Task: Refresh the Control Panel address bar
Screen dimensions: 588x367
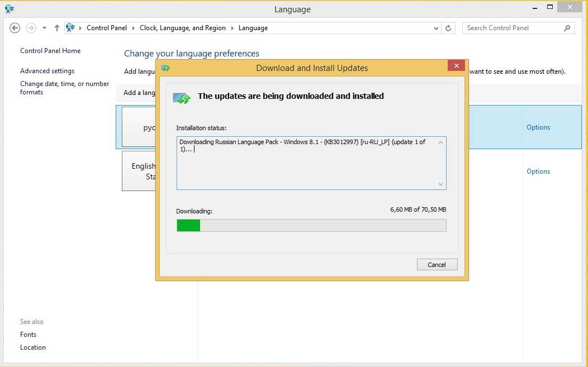Action: [448, 28]
